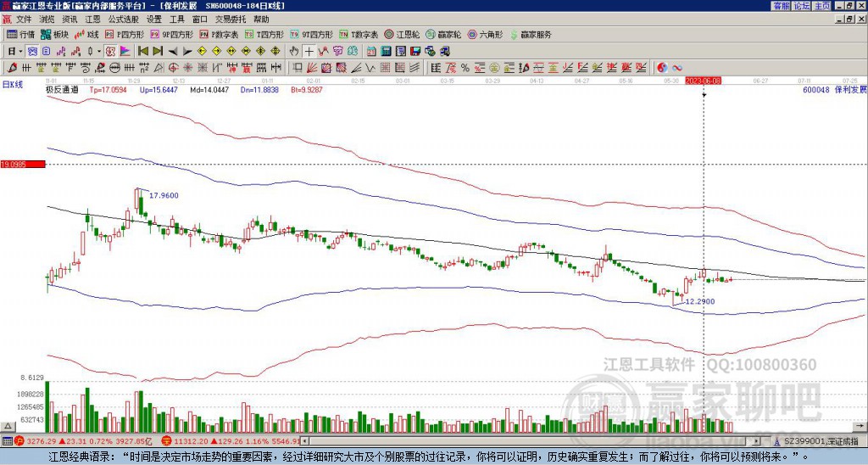Click the up-triangle button beside volume panel
Image resolution: width=868 pixels, height=465 pixels.
7,427
